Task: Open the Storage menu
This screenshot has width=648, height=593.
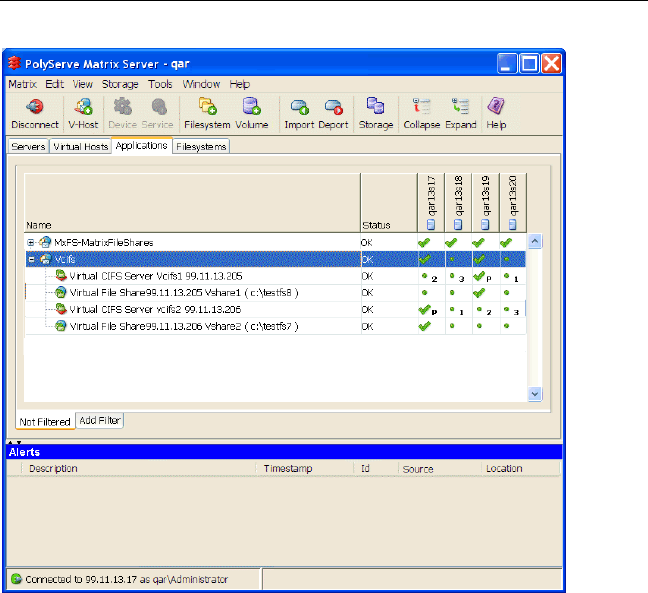Action: click(121, 85)
